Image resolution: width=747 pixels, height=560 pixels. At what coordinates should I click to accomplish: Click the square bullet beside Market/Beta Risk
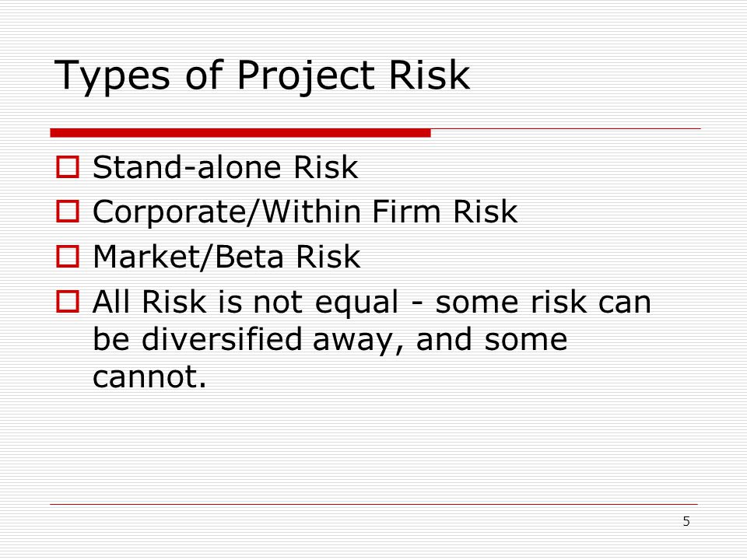point(68,256)
